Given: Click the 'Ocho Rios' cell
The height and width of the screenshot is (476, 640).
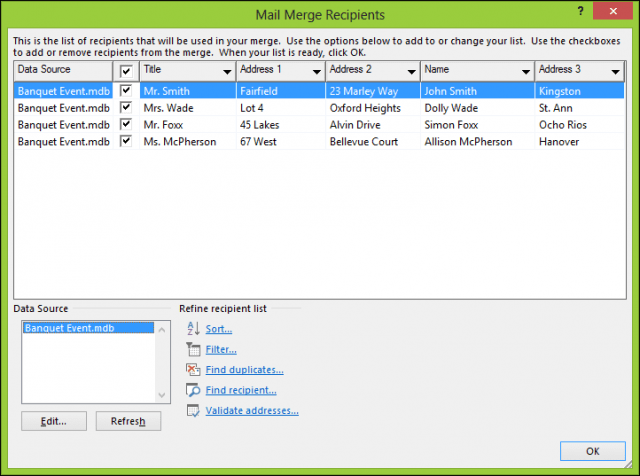Looking at the screenshot, I should [580, 125].
